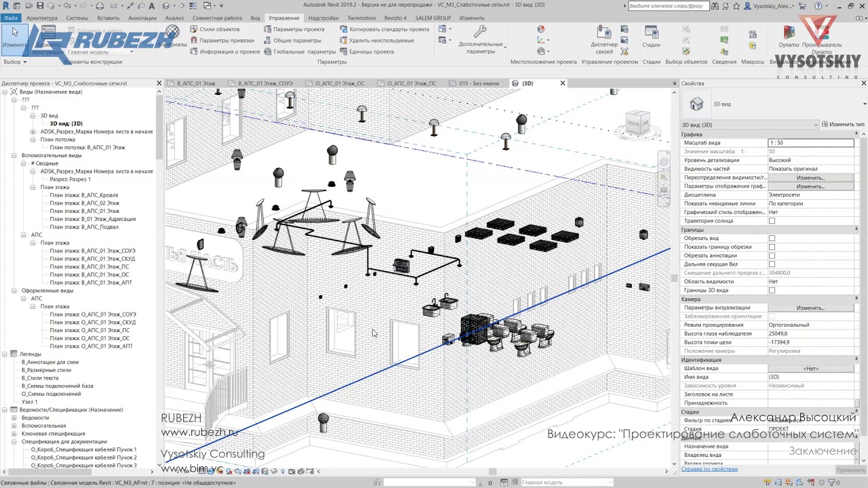Toggle the Sun Path (Траектория солнца) checkbox

(772, 221)
